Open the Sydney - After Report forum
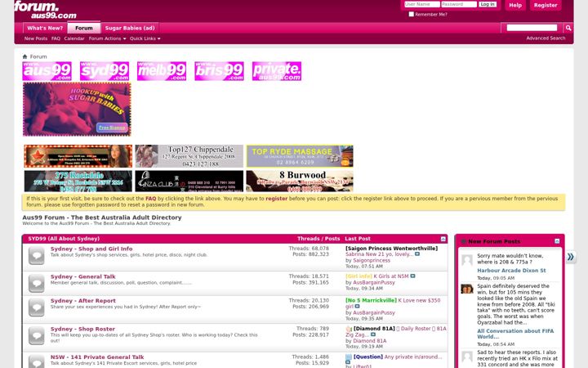 click(x=82, y=301)
